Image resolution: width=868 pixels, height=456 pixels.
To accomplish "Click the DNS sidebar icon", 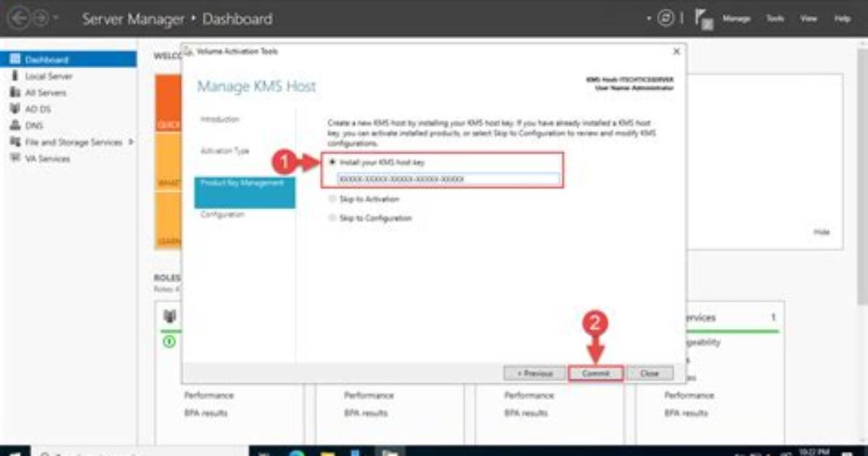I will click(x=15, y=125).
